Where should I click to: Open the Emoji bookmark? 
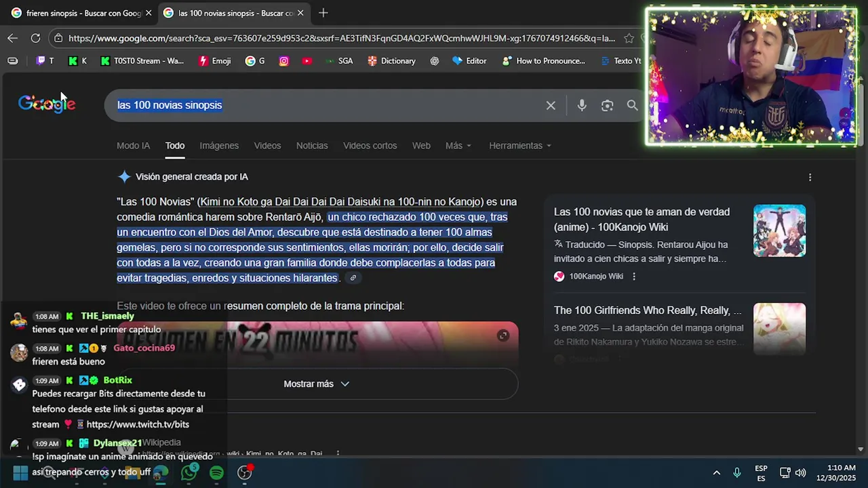coord(214,61)
